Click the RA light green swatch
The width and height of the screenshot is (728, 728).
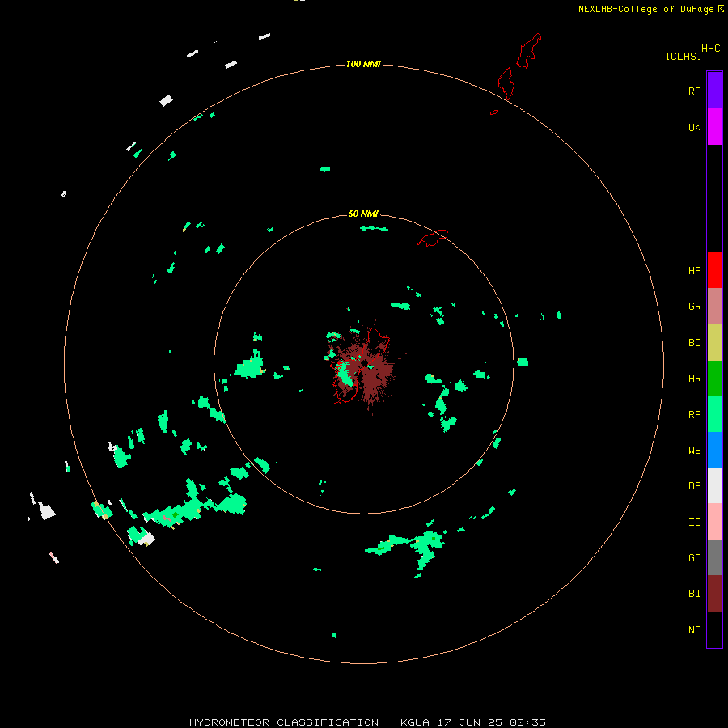(714, 414)
